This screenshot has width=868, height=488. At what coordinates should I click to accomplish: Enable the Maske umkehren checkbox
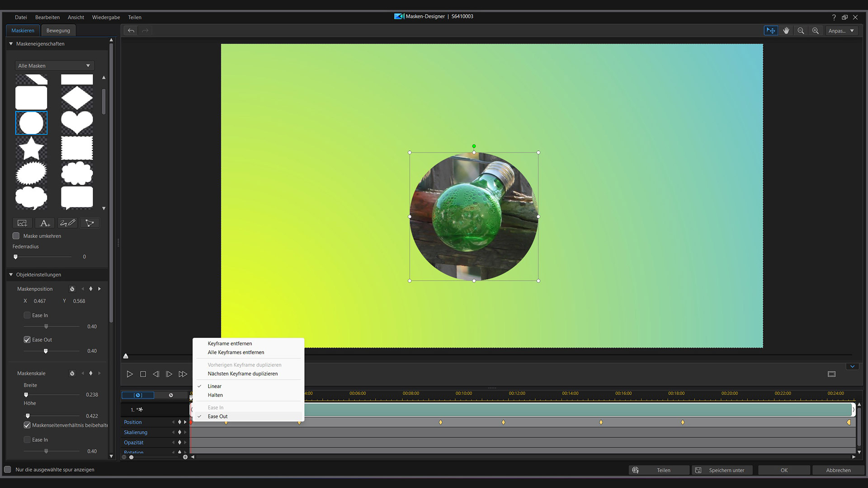[x=16, y=236]
